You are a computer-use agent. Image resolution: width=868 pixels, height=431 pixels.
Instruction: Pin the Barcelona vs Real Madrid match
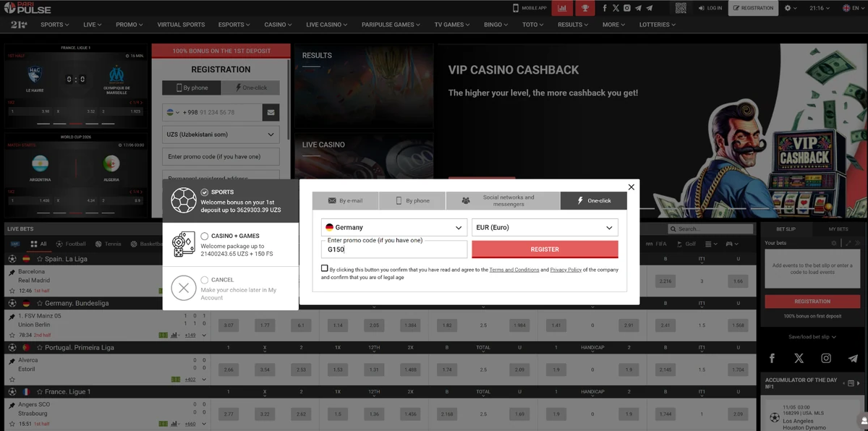tap(12, 271)
